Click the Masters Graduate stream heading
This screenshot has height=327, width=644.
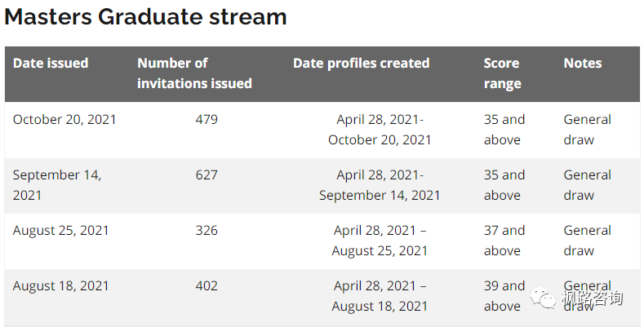pos(145,16)
